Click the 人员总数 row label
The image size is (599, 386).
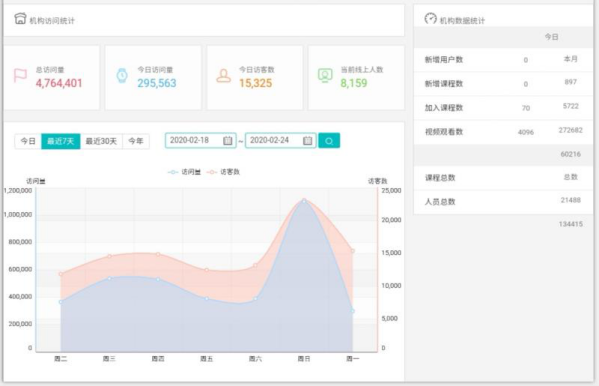[x=440, y=202]
